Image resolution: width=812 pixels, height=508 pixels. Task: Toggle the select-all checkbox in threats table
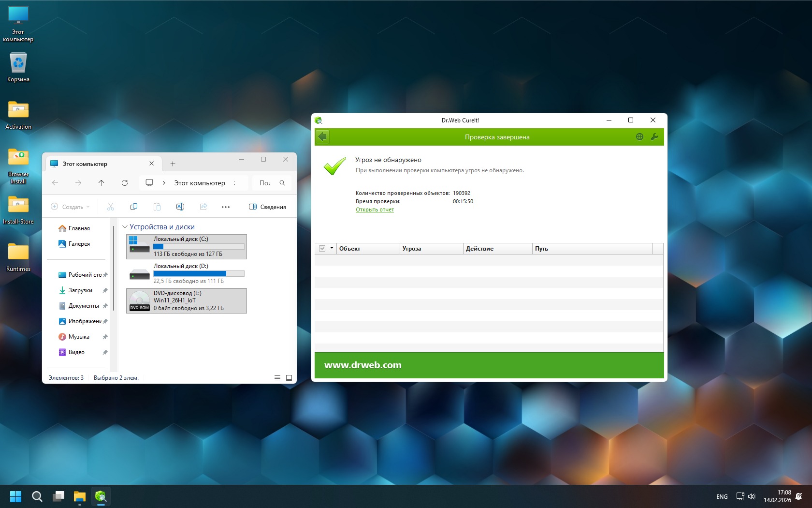point(322,249)
